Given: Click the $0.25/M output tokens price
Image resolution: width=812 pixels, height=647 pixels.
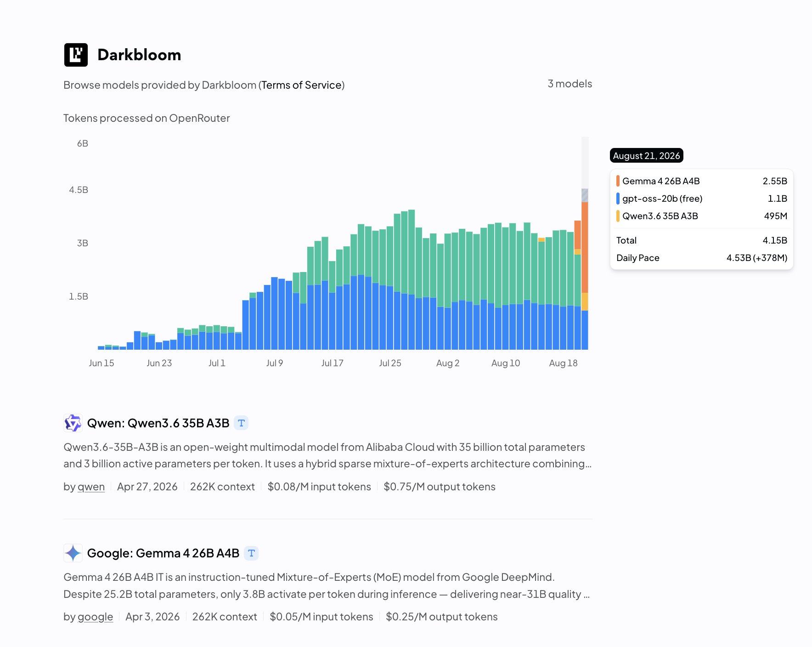Looking at the screenshot, I should (x=442, y=617).
